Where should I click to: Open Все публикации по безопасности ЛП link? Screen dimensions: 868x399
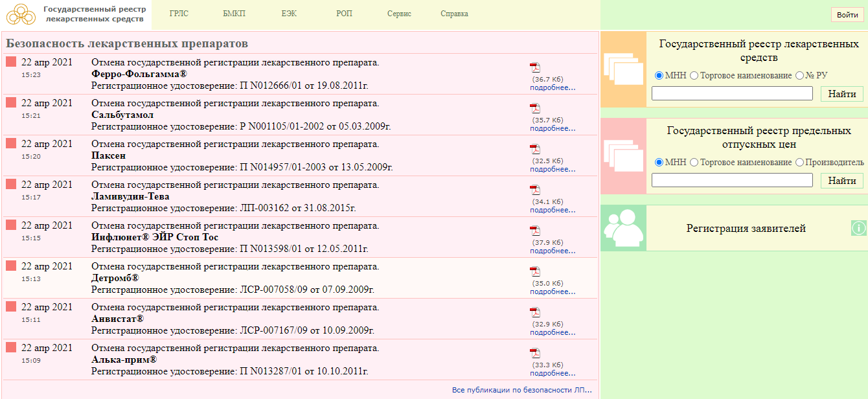coord(521,390)
